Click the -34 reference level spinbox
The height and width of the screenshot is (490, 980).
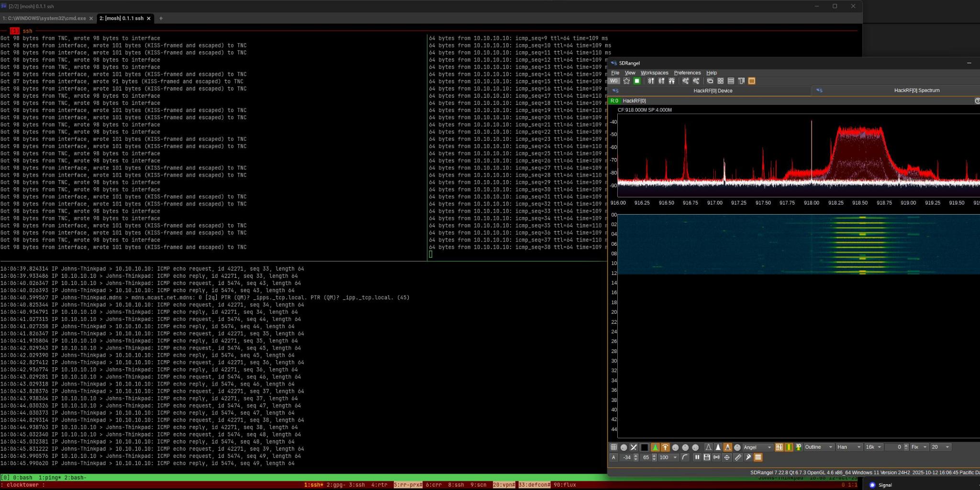tap(629, 457)
